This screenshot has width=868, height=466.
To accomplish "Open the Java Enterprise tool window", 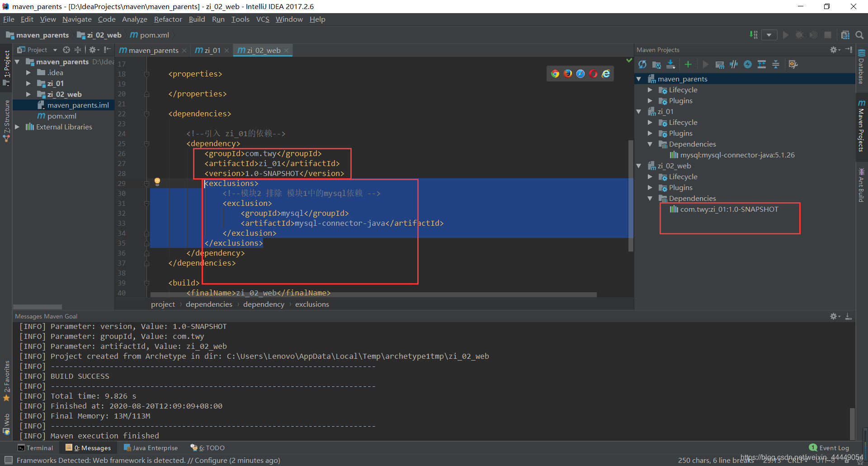I will coord(151,448).
